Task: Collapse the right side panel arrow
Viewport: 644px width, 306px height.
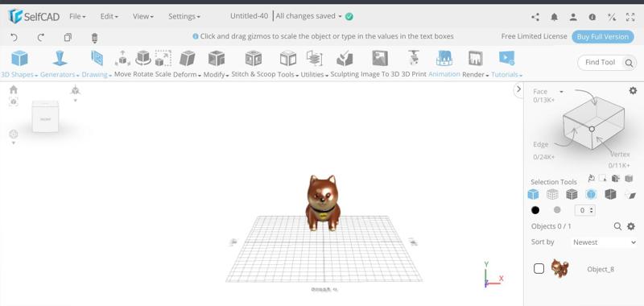Action: pos(518,89)
